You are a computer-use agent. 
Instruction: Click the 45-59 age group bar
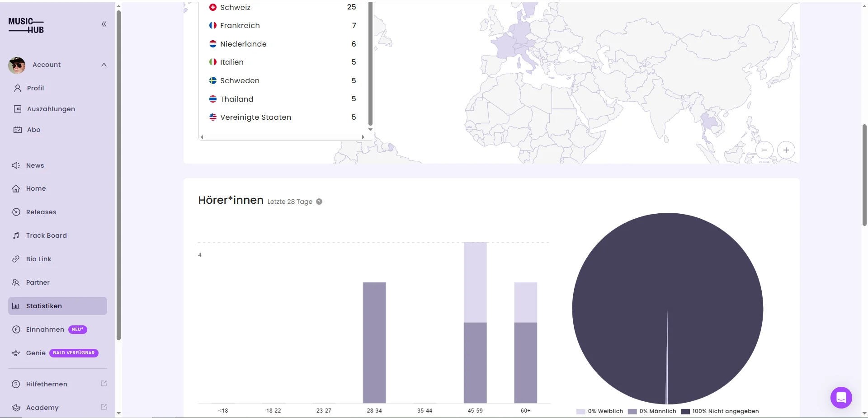tap(475, 323)
